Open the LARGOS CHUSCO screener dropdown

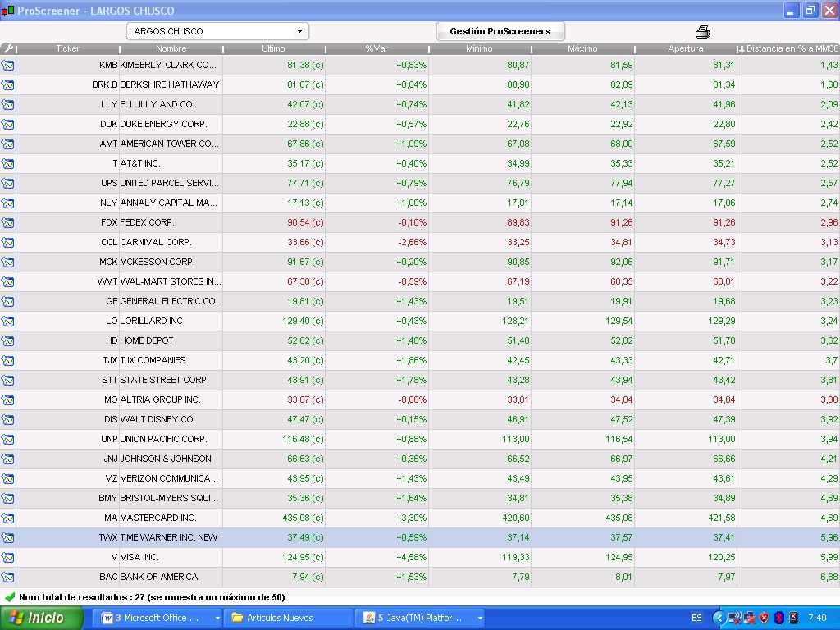point(217,31)
